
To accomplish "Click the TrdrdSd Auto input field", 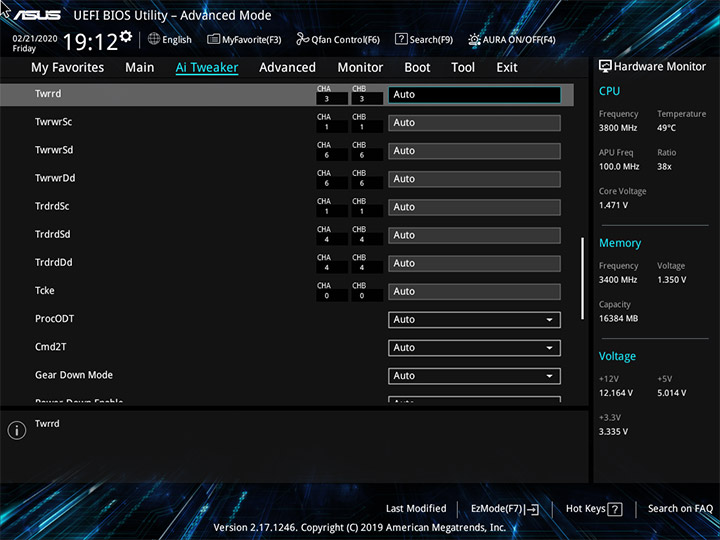I will (474, 235).
